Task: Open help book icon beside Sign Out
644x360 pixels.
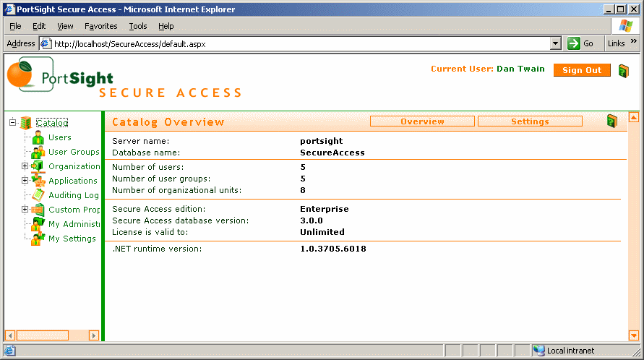Action: click(624, 71)
